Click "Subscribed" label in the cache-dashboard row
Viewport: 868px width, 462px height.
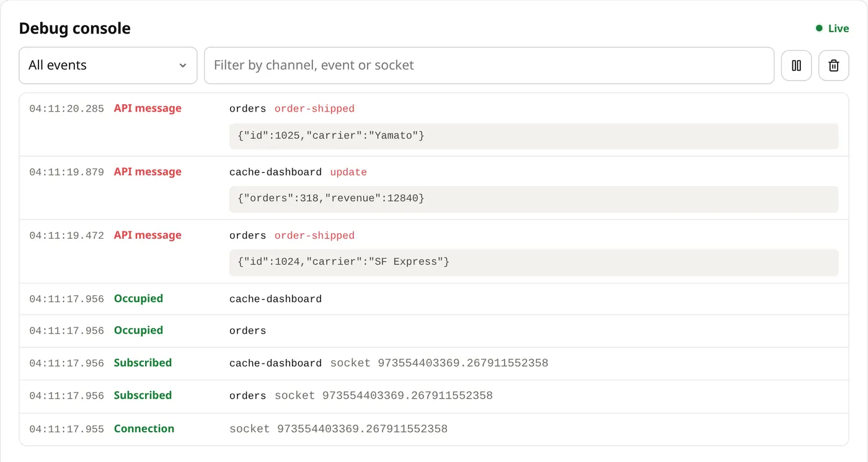[143, 363]
